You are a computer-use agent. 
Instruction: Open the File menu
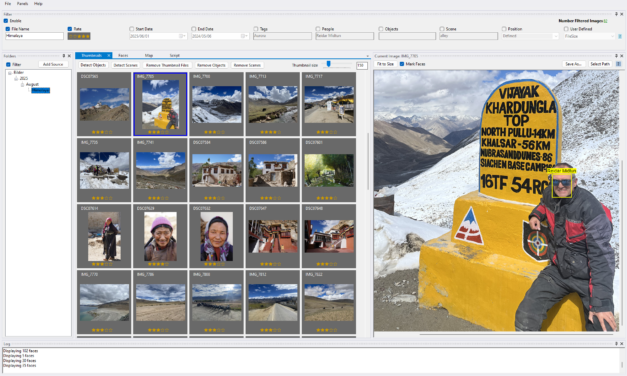pos(8,4)
